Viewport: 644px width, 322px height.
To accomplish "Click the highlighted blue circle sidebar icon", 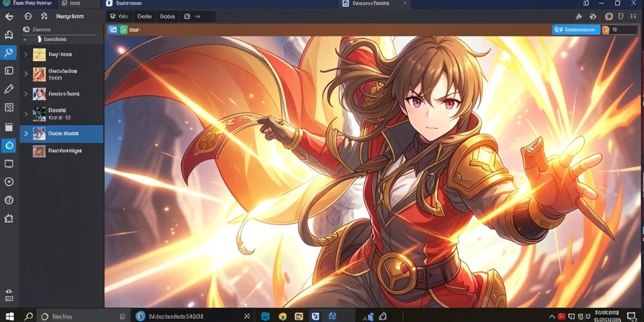I will [x=9, y=145].
